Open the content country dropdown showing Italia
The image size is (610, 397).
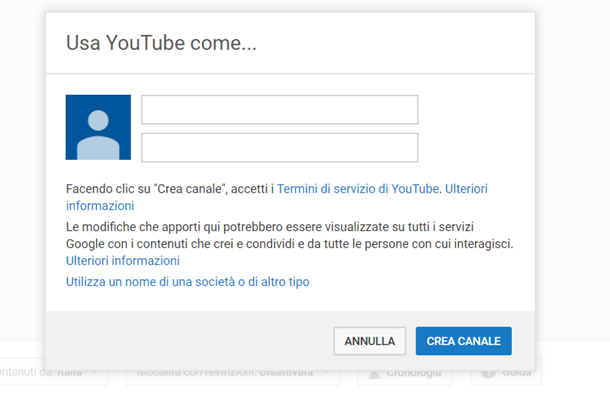click(53, 372)
